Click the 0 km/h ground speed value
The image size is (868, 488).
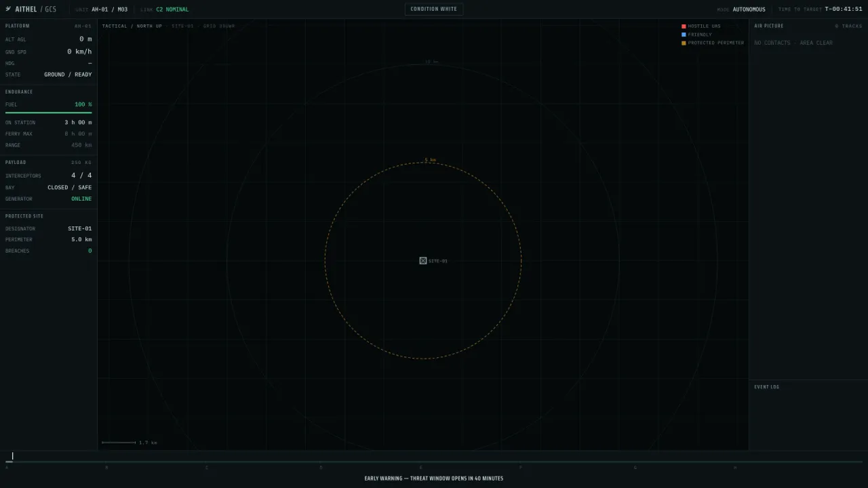pos(79,52)
